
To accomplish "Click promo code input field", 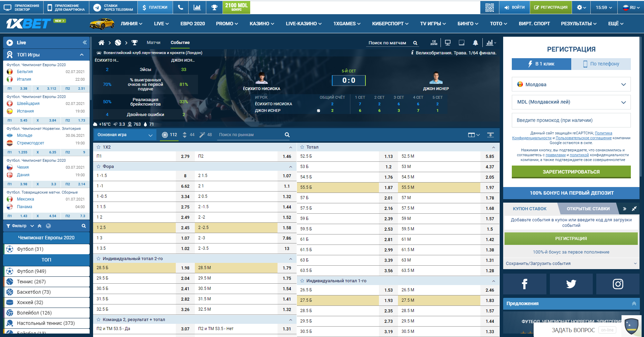I will [x=571, y=120].
